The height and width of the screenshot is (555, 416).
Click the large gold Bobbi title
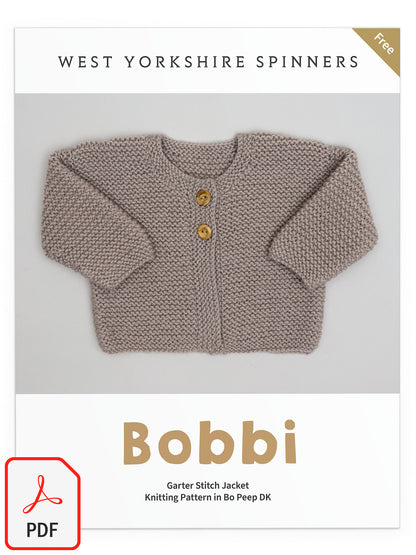click(x=209, y=442)
